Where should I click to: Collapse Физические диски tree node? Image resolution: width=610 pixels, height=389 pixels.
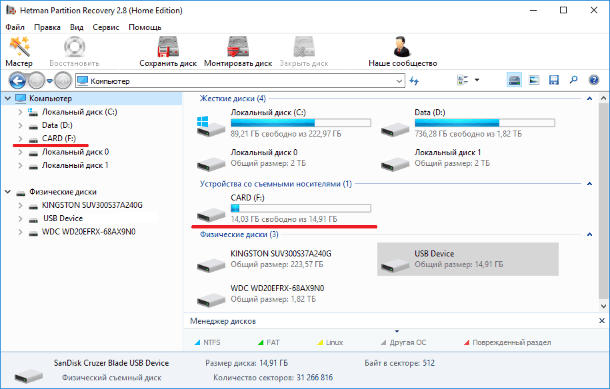tap(7, 192)
